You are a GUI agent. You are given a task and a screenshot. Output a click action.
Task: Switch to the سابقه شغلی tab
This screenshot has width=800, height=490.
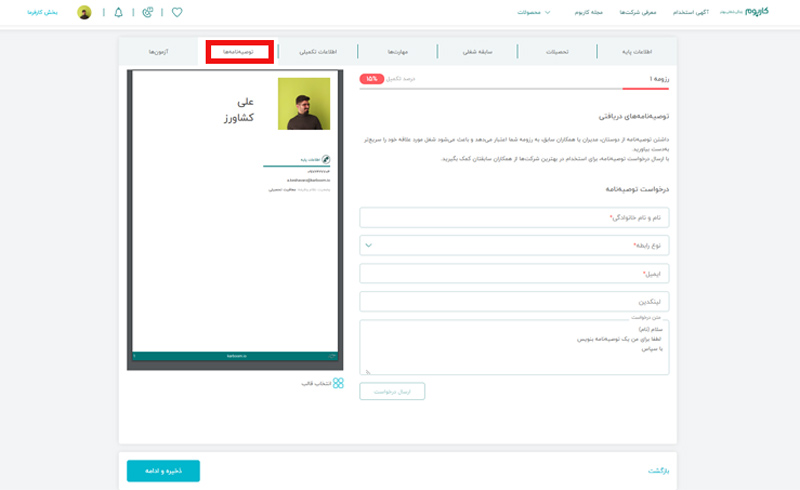coord(478,52)
